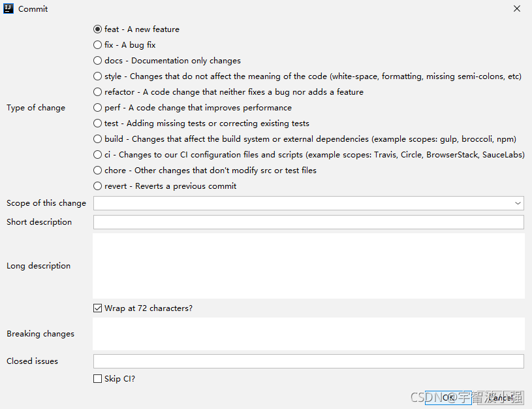
Task: Select 'docs - Documentation only changes' radio
Action: point(98,61)
